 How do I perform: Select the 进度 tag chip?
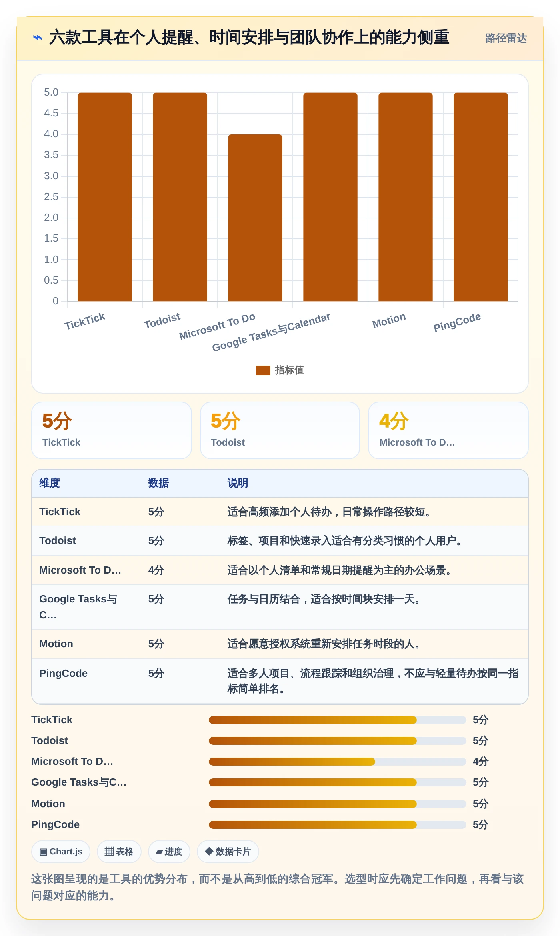click(169, 852)
